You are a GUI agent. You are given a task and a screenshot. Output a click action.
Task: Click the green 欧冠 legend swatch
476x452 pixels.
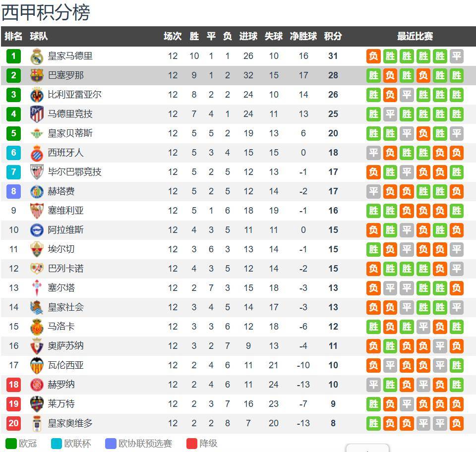point(11,444)
